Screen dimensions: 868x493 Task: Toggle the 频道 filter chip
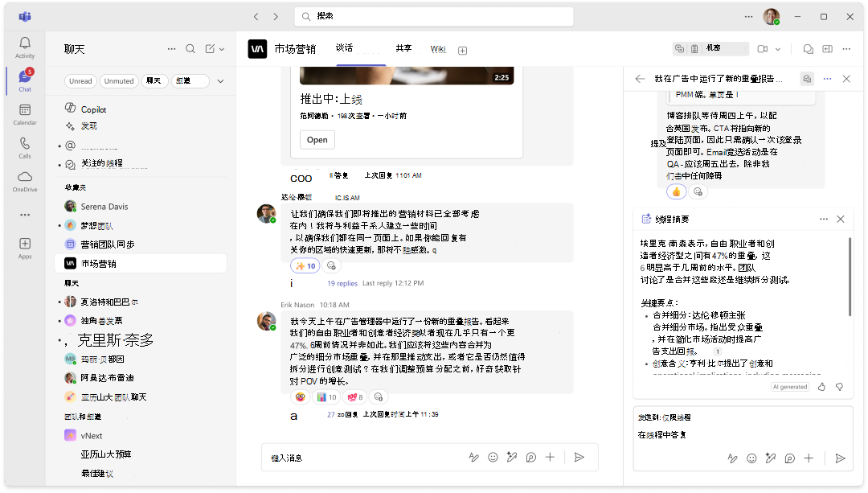(190, 81)
